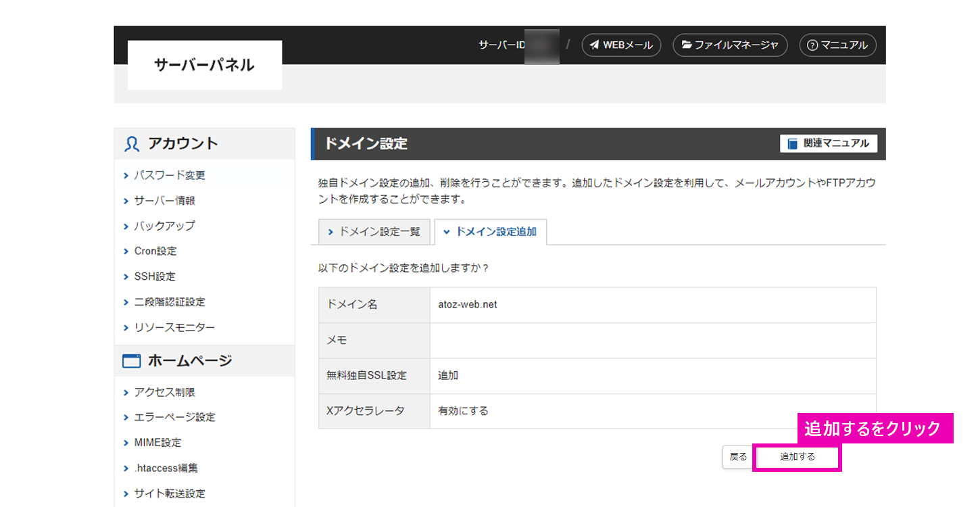Click the 無料独自SSL設定 label cell
The height and width of the screenshot is (507, 980).
pyautogui.click(x=374, y=376)
